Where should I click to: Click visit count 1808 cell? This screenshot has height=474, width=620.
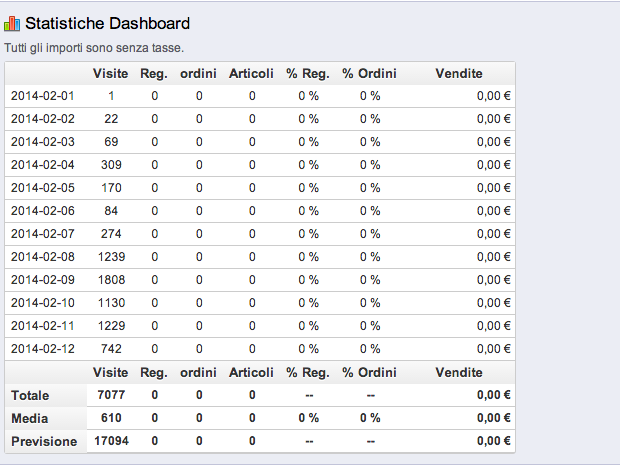(111, 280)
